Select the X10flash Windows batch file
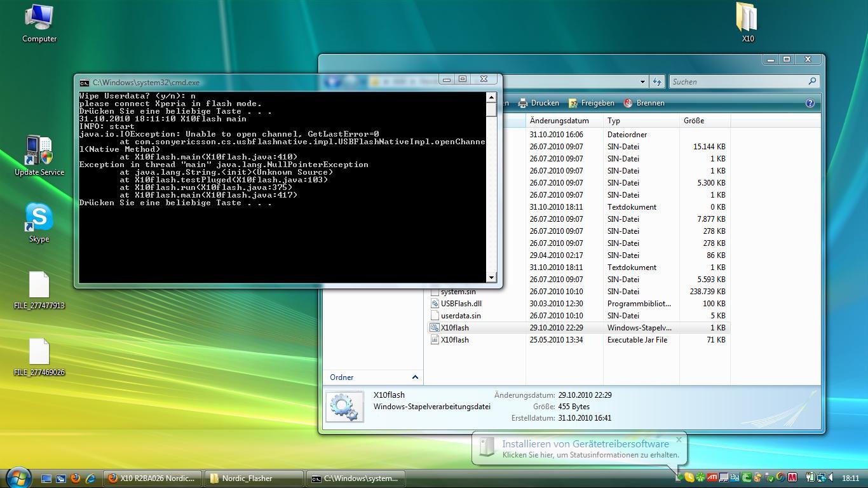The height and width of the screenshot is (488, 868). coord(579,328)
